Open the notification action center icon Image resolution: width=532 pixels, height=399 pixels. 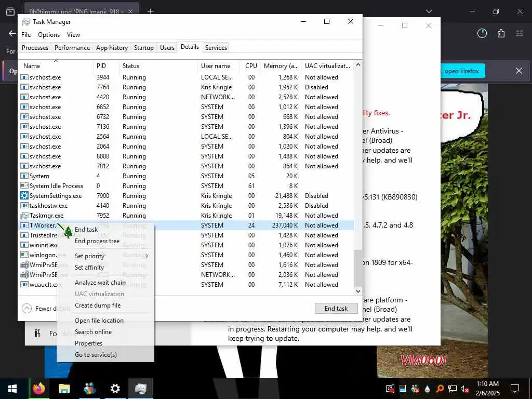pyautogui.click(x=515, y=389)
